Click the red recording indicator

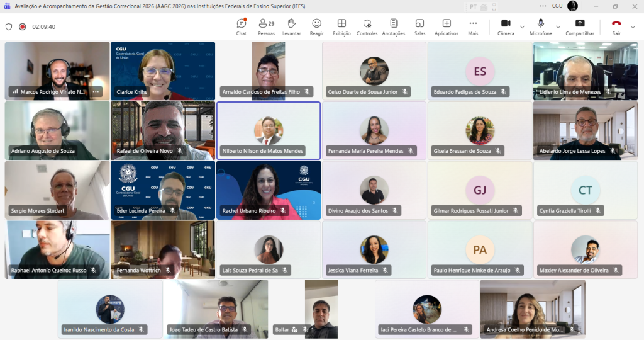point(22,27)
